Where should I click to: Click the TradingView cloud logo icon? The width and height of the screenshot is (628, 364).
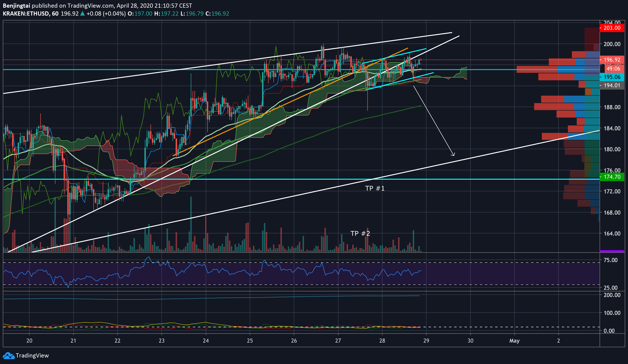9,356
